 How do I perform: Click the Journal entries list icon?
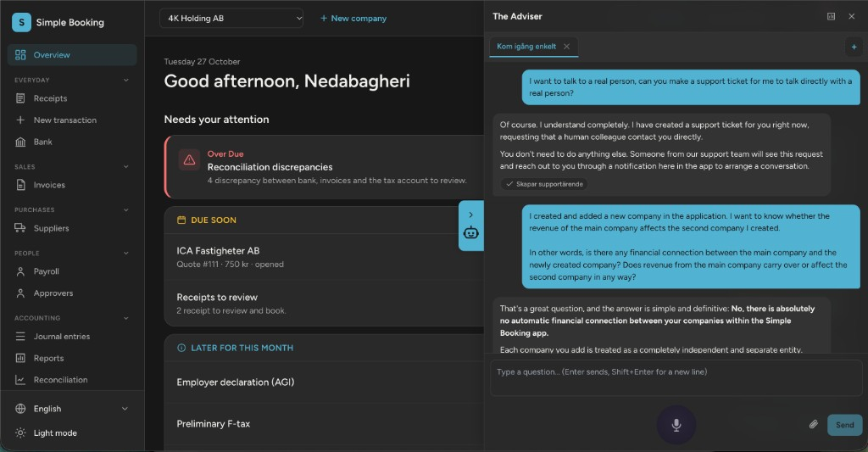click(x=20, y=336)
